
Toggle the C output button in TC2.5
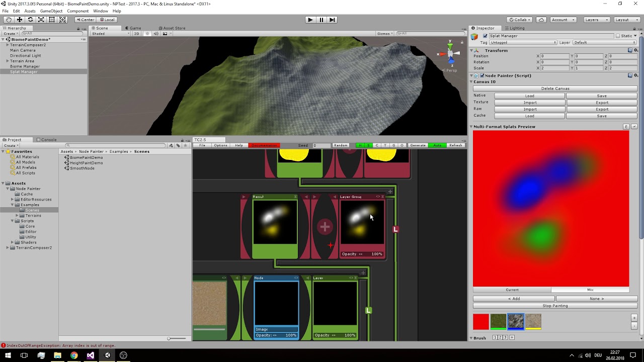377,145
